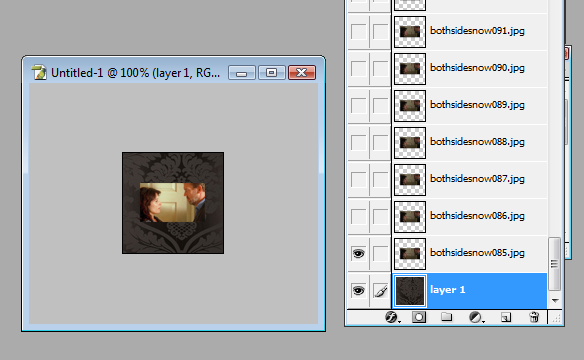This screenshot has width=584, height=360.
Task: Show the bothsidesnow086.jpg layer
Action: coord(358,217)
